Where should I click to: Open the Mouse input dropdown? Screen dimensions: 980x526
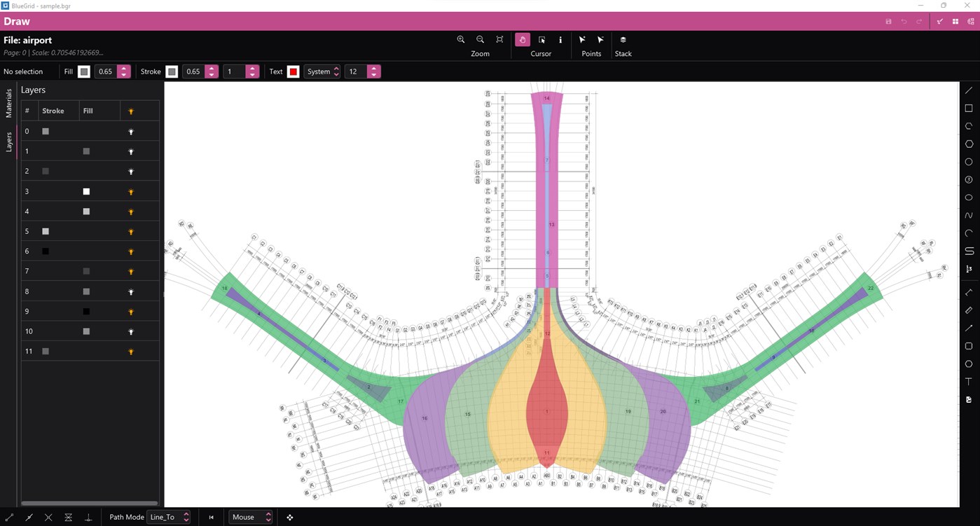pyautogui.click(x=251, y=517)
